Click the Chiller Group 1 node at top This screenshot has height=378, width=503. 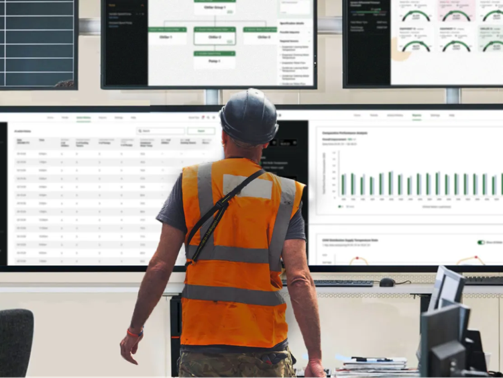click(215, 7)
